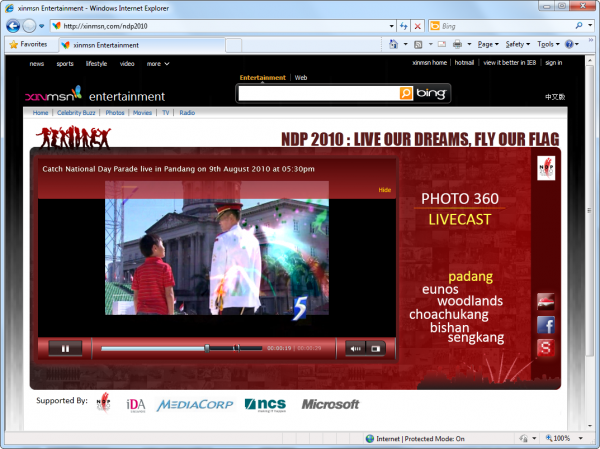Click the Home toolbar icon

[x=393, y=44]
